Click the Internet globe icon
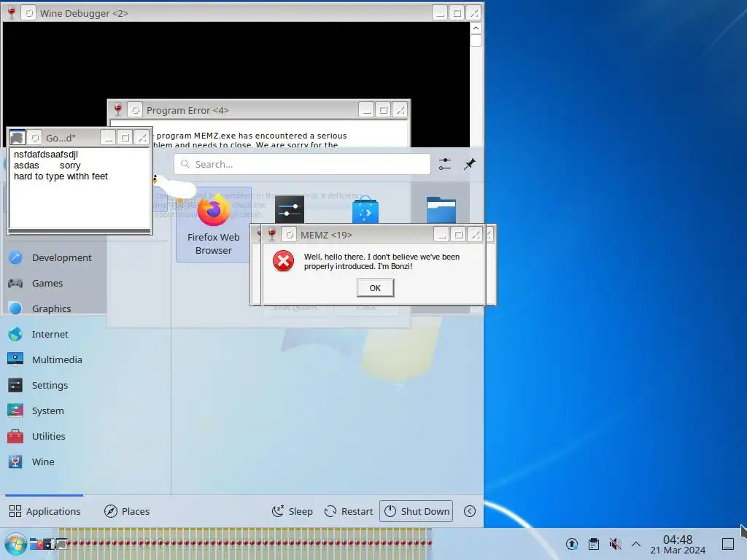Viewport: 747px width, 560px height. click(x=15, y=334)
